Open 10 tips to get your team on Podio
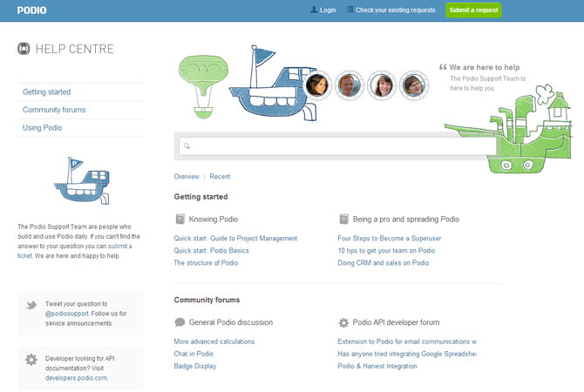Image resolution: width=584 pixels, height=392 pixels. 386,251
